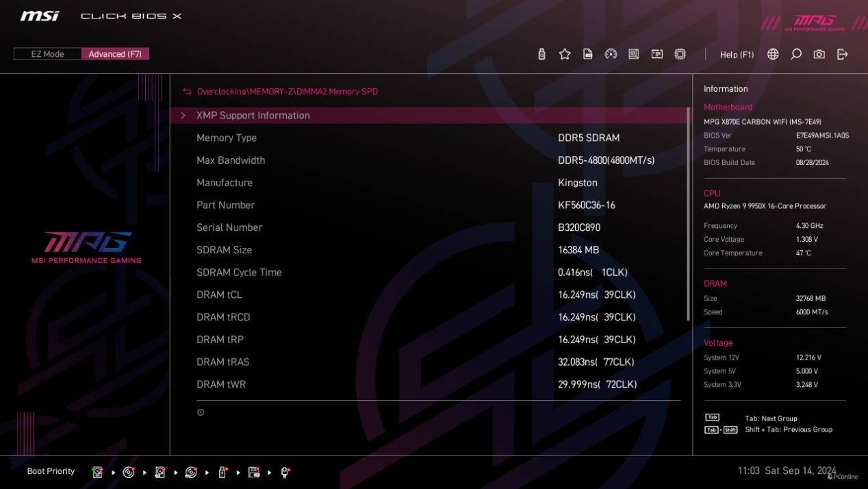
Task: Open search with the magnifier icon
Action: (796, 54)
